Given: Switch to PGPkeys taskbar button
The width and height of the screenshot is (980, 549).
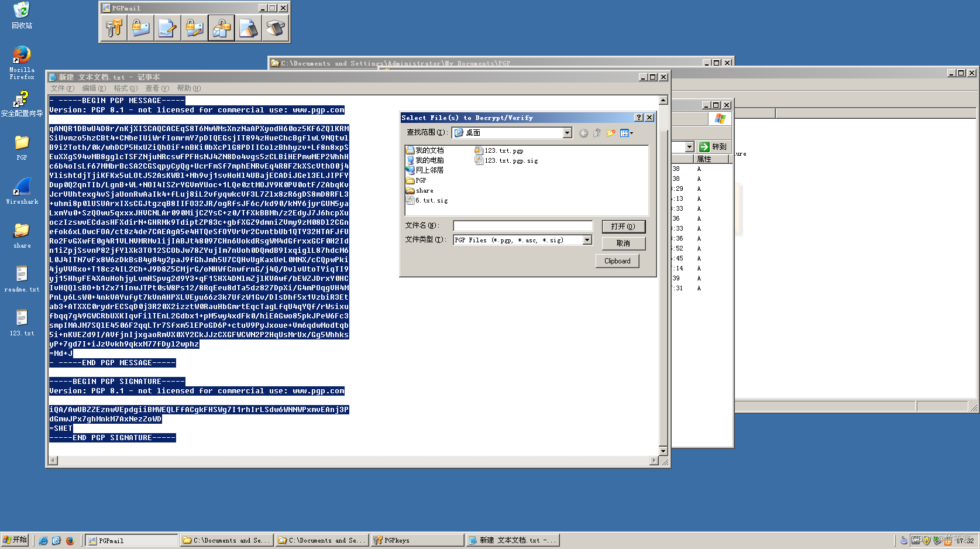Looking at the screenshot, I should click(x=417, y=541).
